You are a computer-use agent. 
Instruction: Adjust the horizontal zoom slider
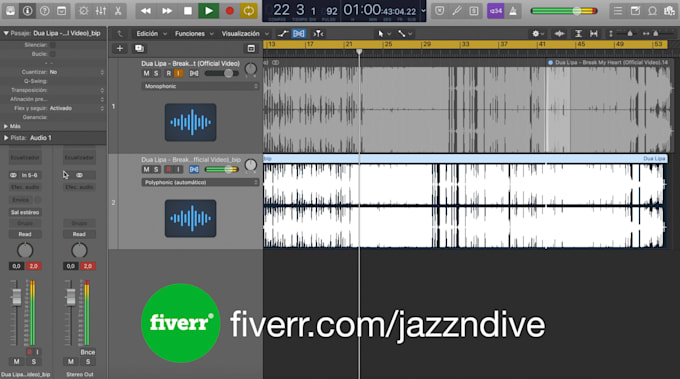click(657, 33)
